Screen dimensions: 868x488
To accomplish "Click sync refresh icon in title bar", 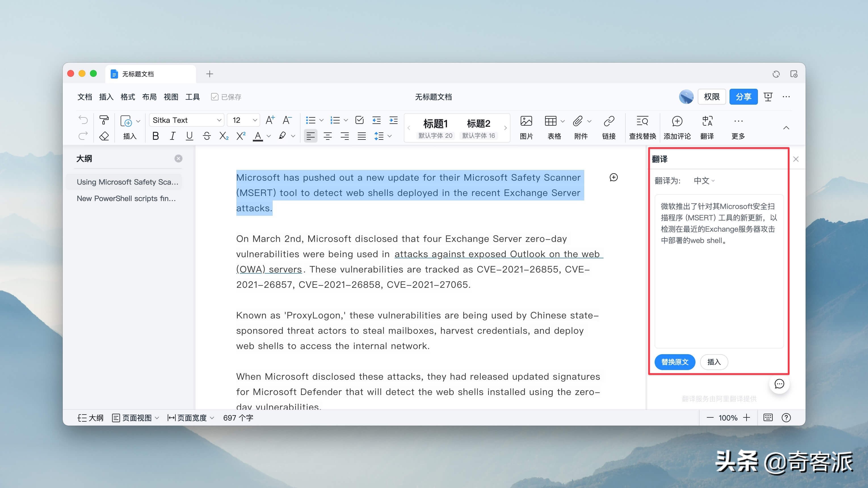I will pyautogui.click(x=776, y=74).
